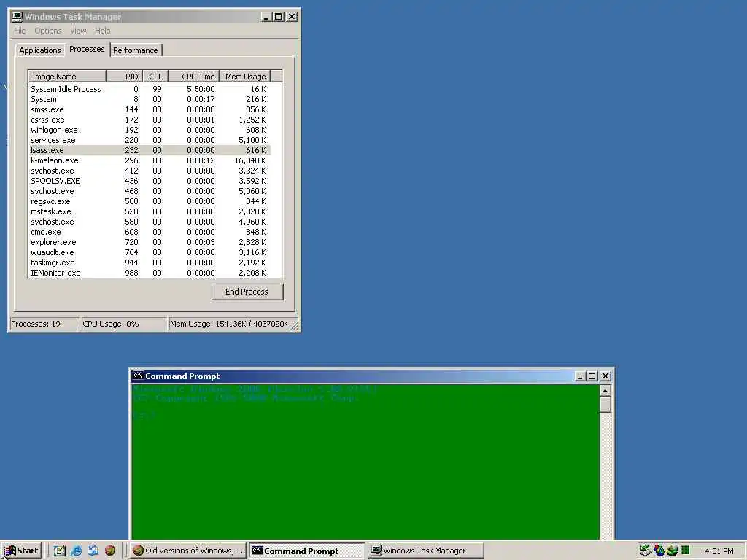747x560 pixels.
Task: Select the IEMonitor.exe process
Action: (x=149, y=273)
